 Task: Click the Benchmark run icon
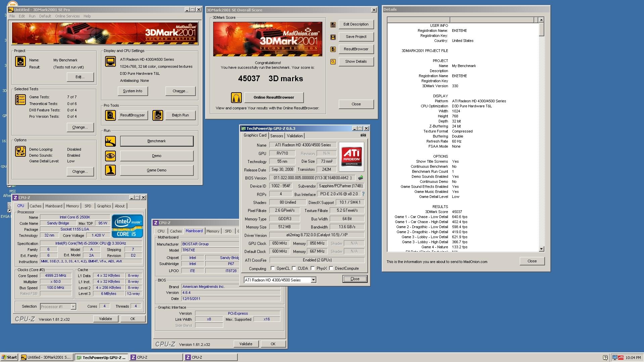tap(110, 141)
